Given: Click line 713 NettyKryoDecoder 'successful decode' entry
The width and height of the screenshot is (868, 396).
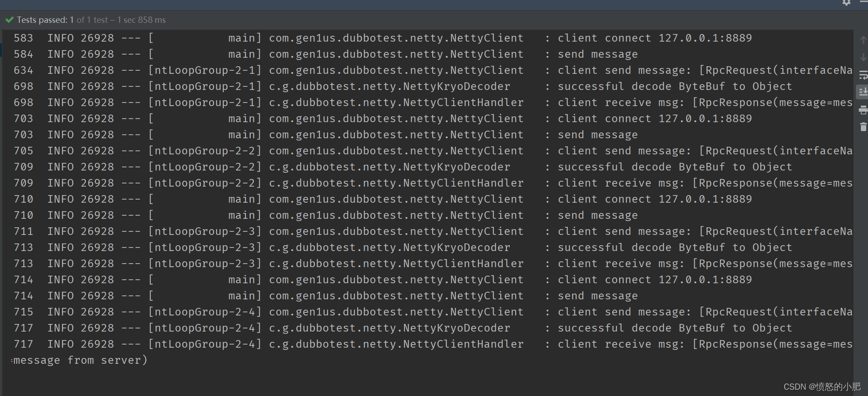Looking at the screenshot, I should [x=403, y=247].
